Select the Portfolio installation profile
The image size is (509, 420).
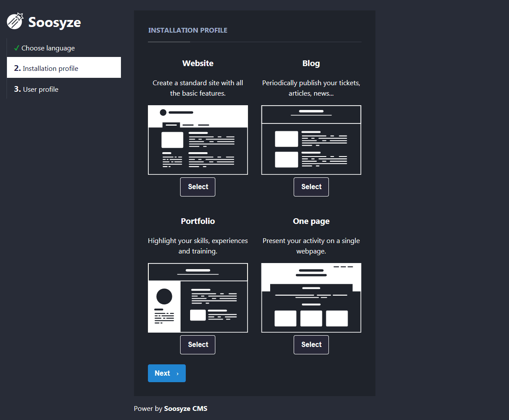coord(198,345)
